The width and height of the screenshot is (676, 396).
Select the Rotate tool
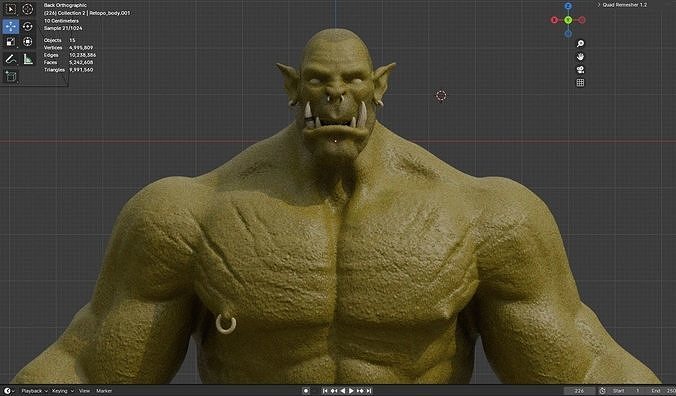[28, 26]
